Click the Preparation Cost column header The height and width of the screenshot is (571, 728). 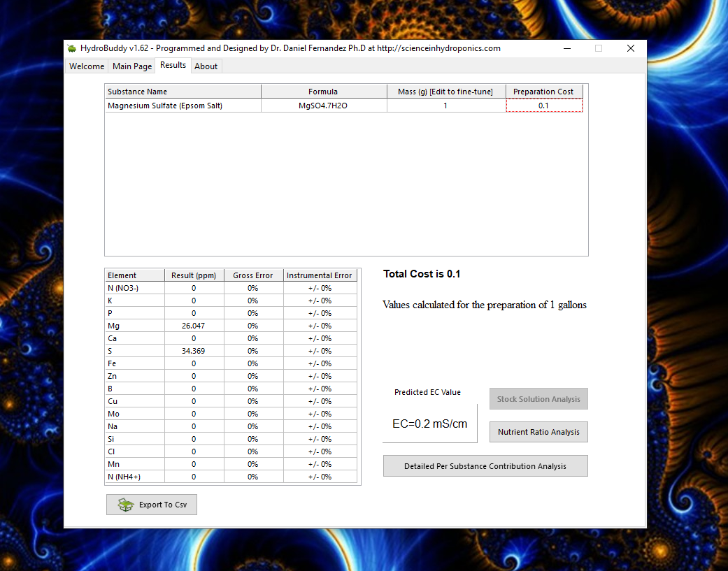coord(543,92)
